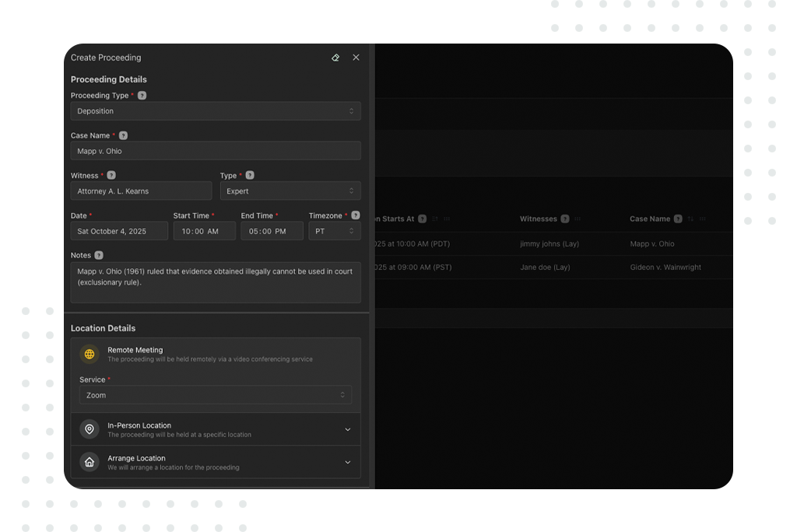The image size is (797, 532).
Task: Click the globe icon for Remote Meeting
Action: (x=90, y=355)
